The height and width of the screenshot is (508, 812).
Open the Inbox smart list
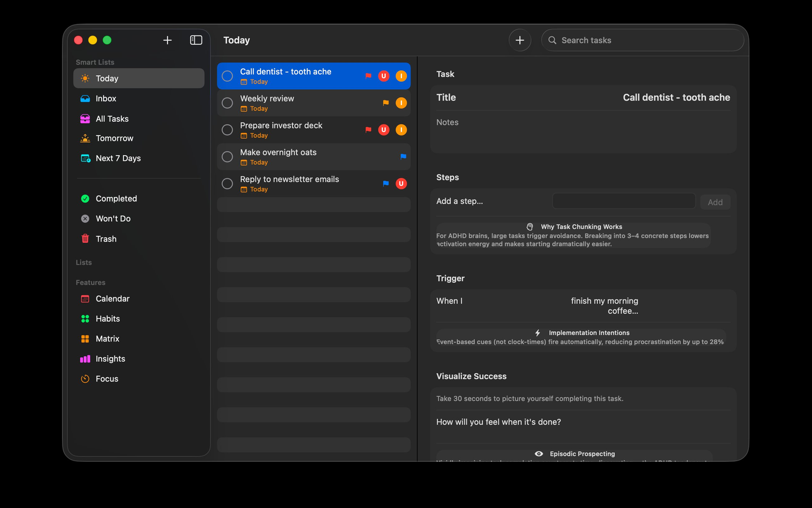pyautogui.click(x=139, y=98)
